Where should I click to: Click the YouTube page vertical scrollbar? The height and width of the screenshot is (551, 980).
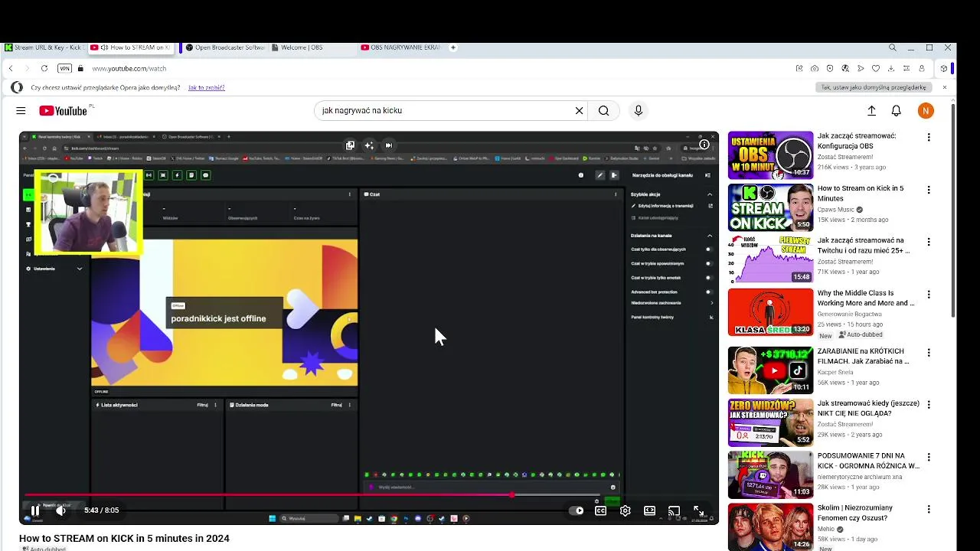[953, 210]
